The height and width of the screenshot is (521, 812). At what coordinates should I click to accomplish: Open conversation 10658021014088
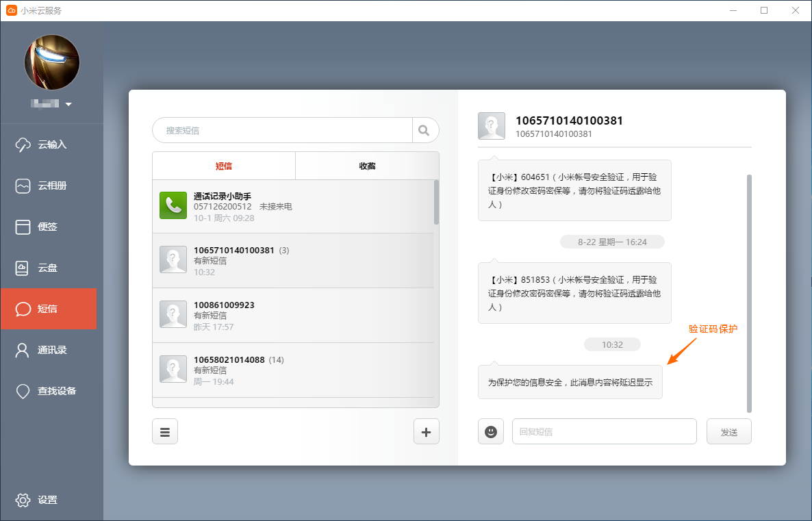pyautogui.click(x=293, y=370)
